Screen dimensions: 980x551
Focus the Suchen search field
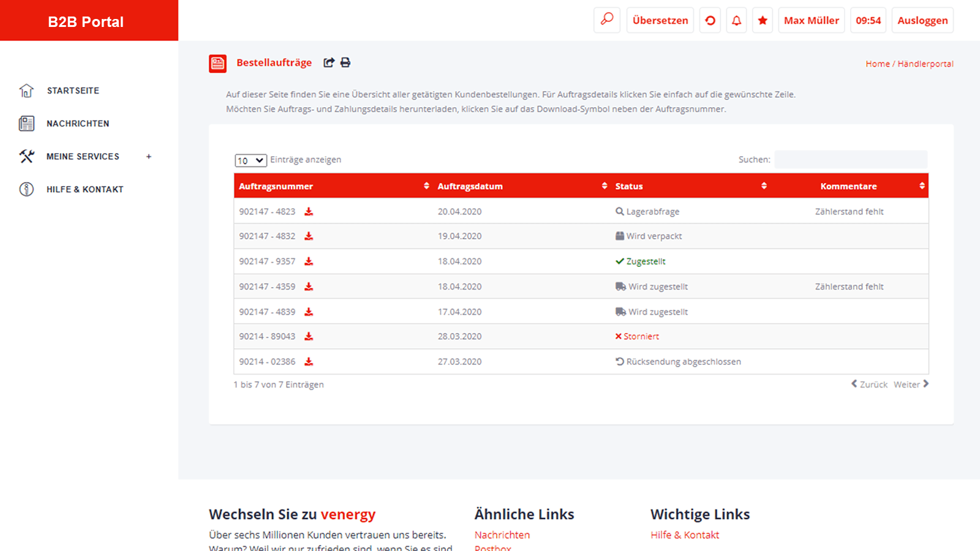coord(850,160)
